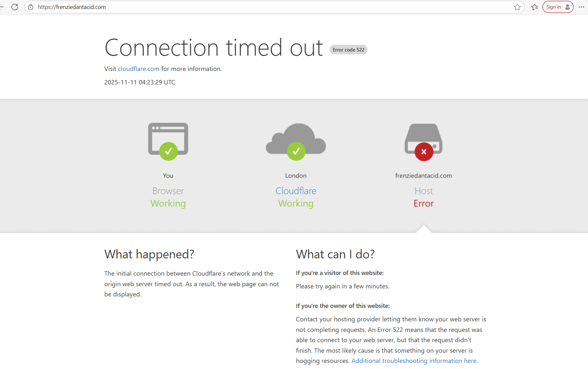
Task: Click the What can I do? heading
Action: click(x=335, y=254)
